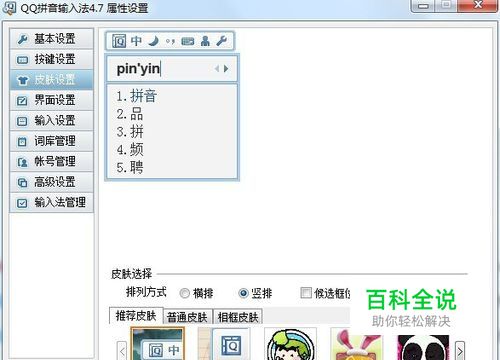Click the wrench icon beside 基本设置

(x=23, y=39)
